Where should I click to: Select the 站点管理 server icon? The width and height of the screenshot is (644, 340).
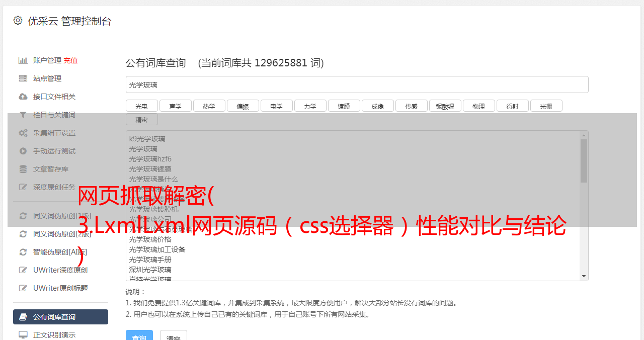pyautogui.click(x=23, y=78)
